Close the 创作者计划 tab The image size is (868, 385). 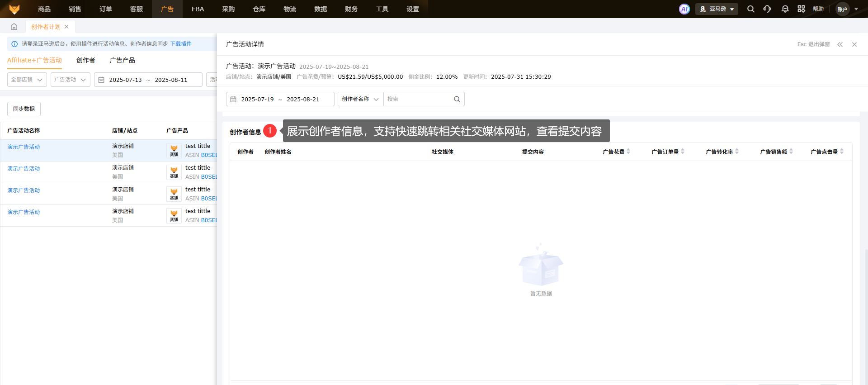click(66, 27)
